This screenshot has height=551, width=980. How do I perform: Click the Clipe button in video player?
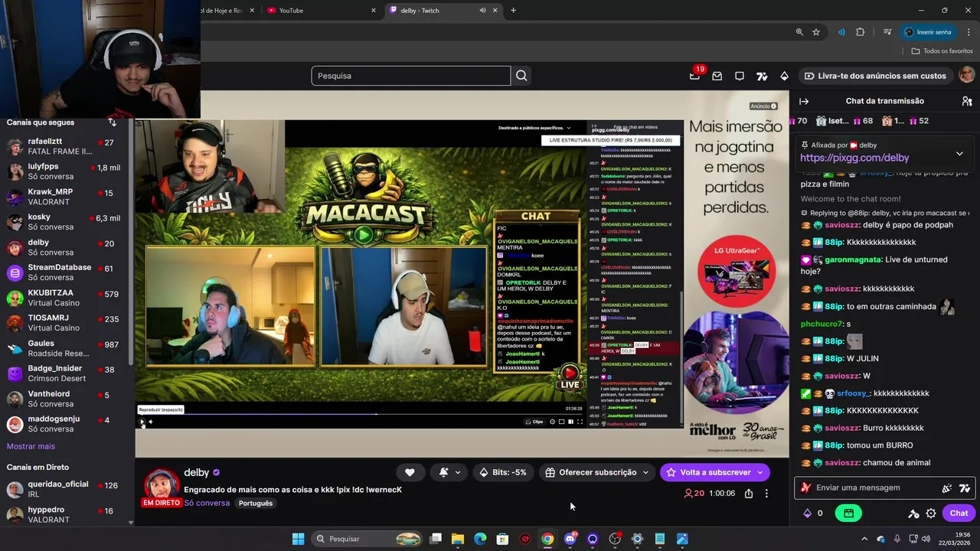click(534, 422)
